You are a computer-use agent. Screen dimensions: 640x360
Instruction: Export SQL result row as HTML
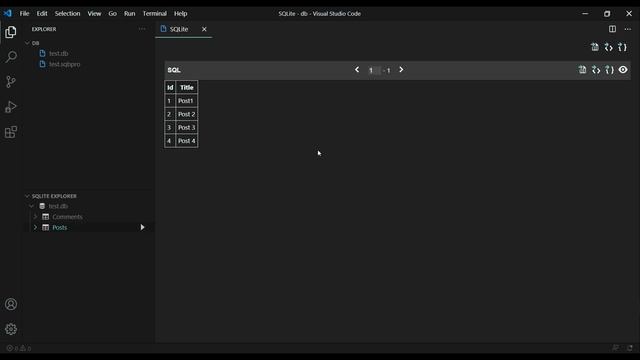pyautogui.click(x=596, y=70)
